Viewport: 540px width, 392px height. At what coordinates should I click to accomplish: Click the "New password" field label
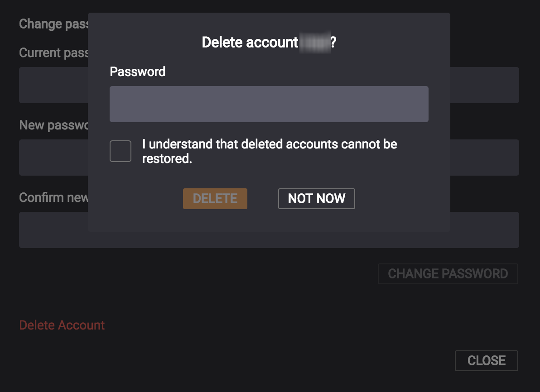pos(53,125)
